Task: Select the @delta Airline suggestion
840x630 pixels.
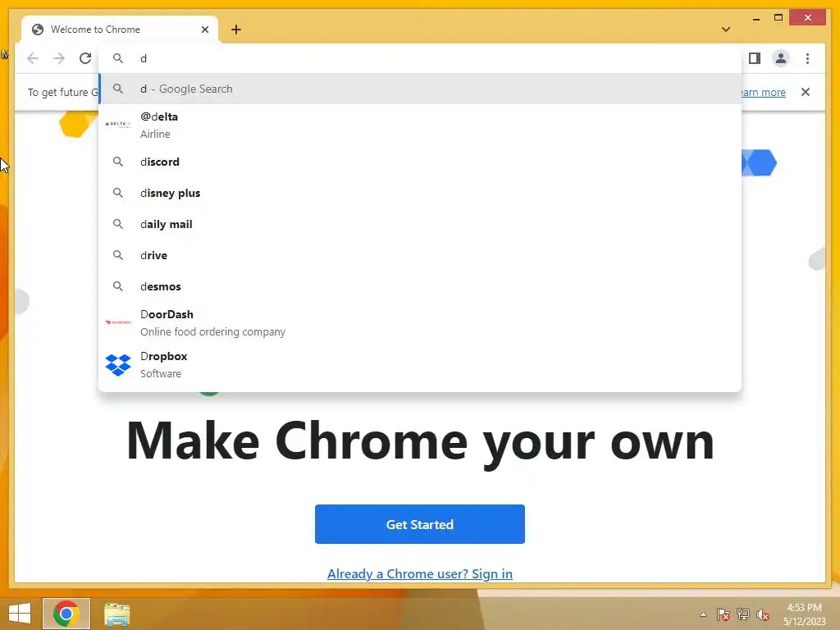Action: 420,125
